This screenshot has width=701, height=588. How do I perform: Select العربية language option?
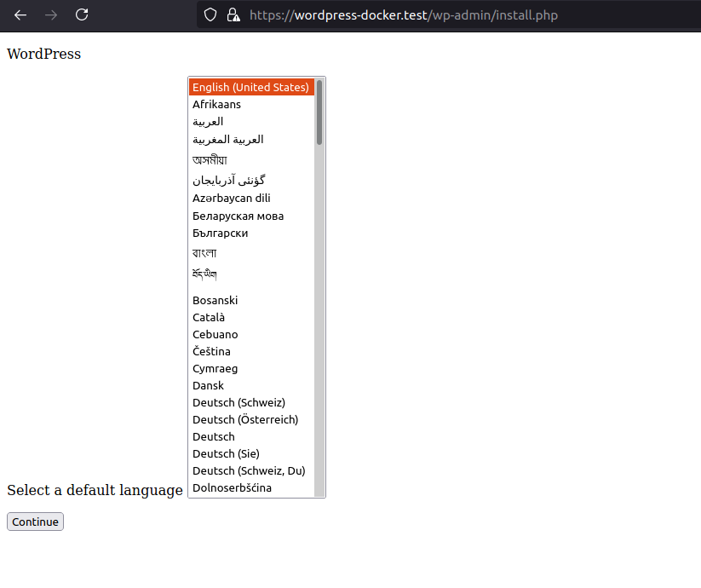tap(252, 122)
